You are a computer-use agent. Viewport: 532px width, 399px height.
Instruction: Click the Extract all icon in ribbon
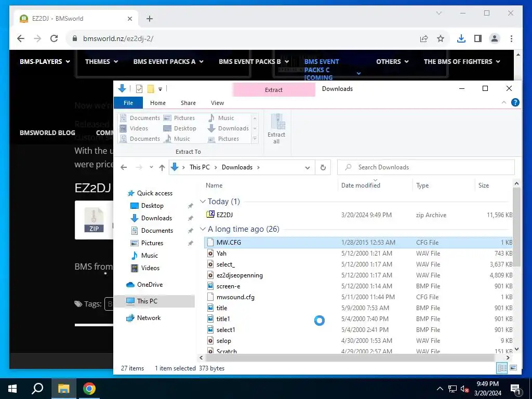[276, 129]
